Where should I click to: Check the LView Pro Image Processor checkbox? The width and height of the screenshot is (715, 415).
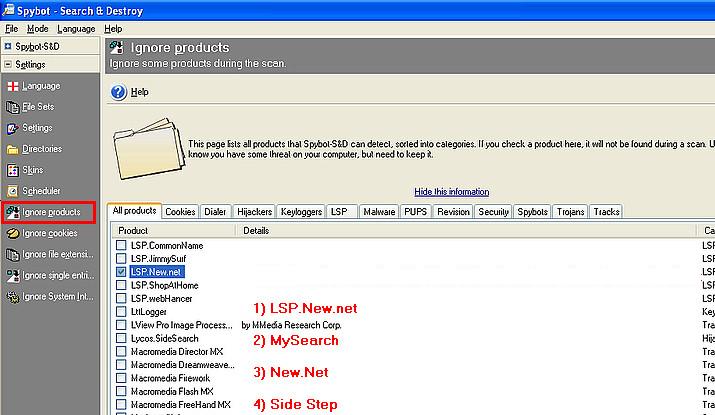click(x=121, y=325)
